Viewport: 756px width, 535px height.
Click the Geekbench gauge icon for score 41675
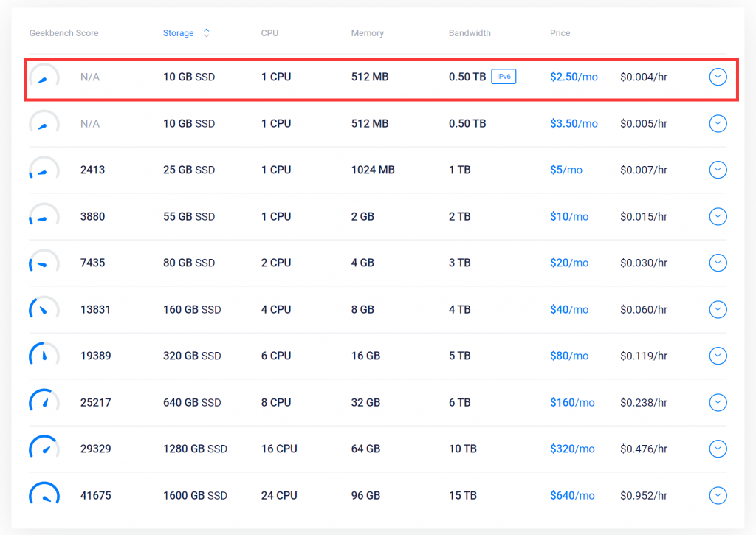coord(44,495)
